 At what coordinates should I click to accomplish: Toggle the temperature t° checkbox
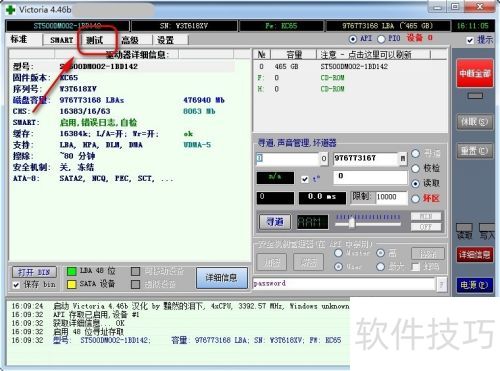pos(305,179)
